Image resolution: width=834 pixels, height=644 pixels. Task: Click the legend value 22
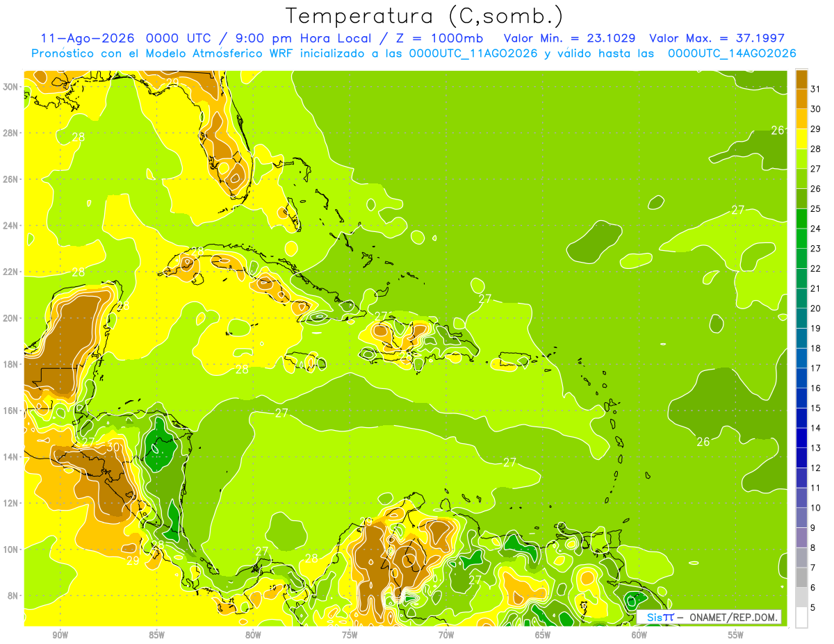816,268
